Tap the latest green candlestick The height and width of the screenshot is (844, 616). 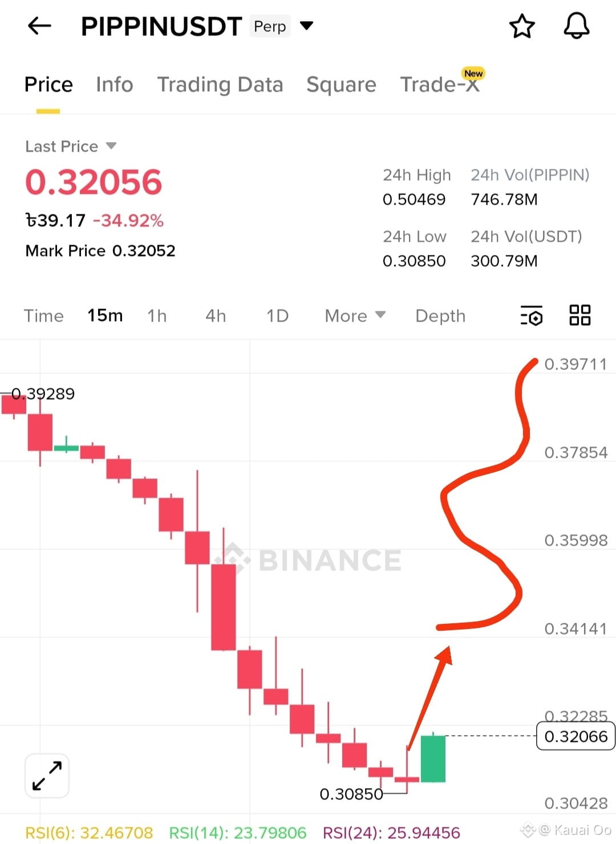click(433, 758)
